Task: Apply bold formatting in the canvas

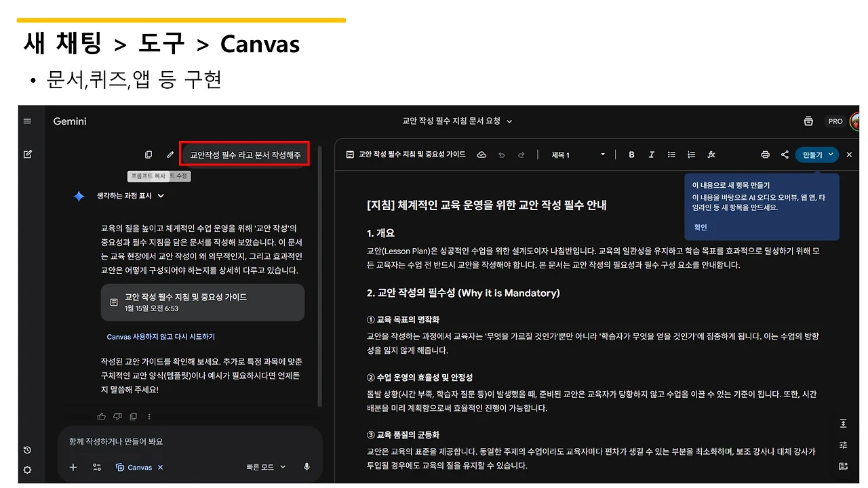Action: pos(631,155)
